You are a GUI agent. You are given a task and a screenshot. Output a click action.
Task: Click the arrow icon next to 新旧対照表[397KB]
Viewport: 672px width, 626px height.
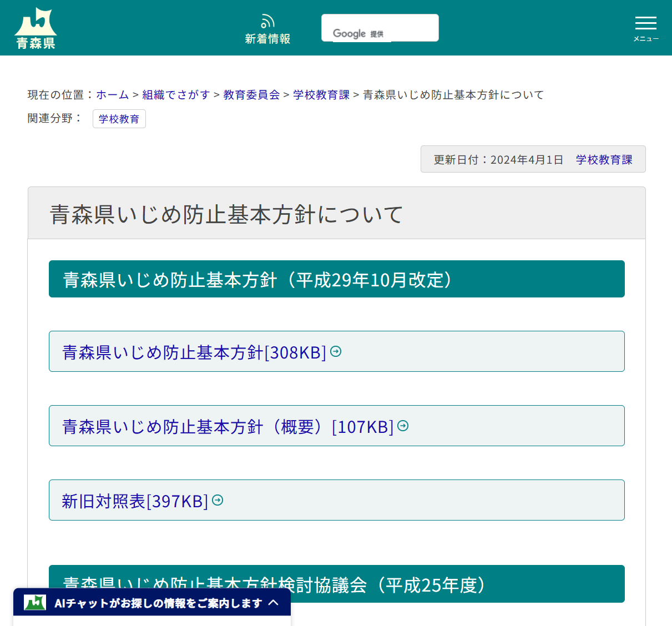click(218, 500)
